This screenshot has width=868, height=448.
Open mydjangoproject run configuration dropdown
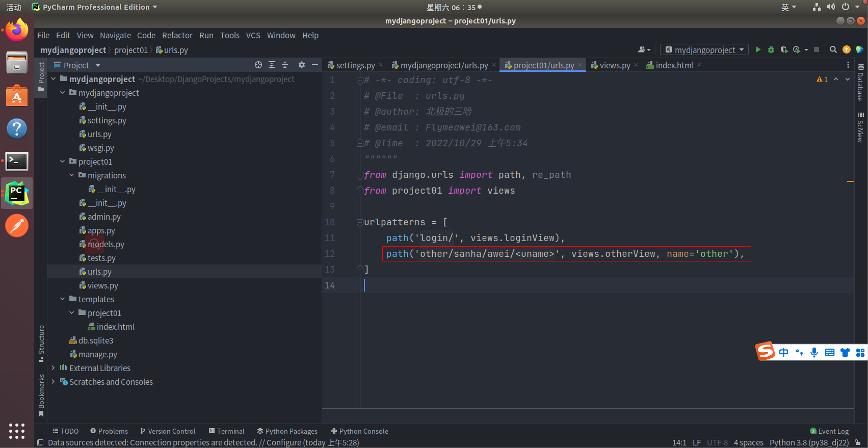704,49
